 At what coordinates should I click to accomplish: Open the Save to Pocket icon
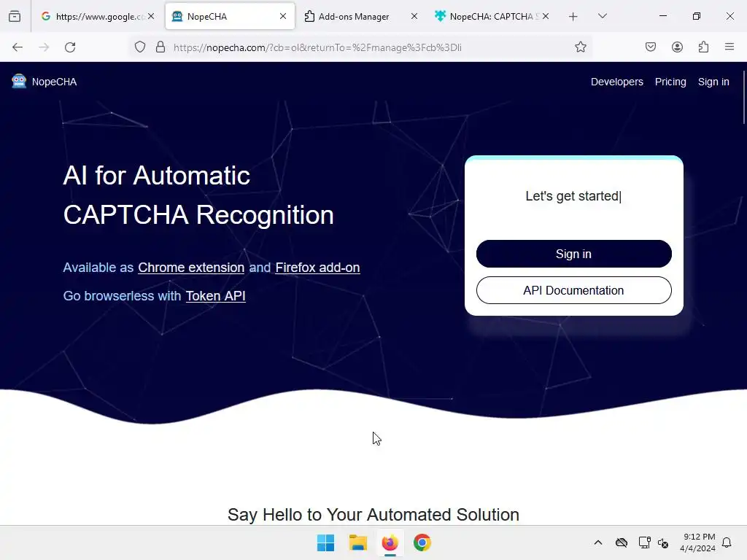[x=651, y=47]
